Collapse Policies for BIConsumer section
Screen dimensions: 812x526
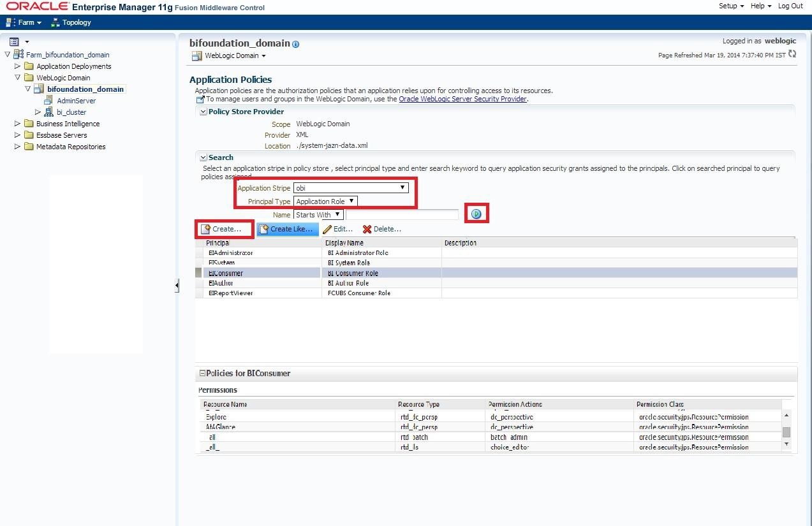[x=202, y=374]
